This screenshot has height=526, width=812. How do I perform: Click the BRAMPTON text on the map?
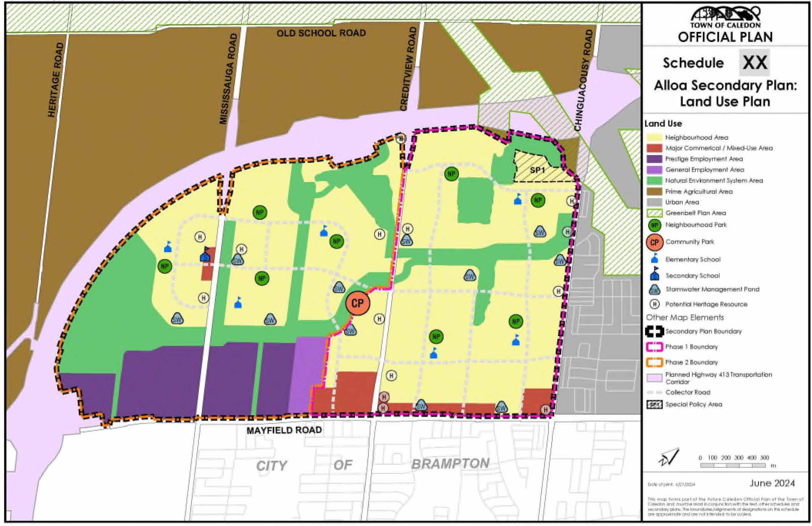[450, 463]
